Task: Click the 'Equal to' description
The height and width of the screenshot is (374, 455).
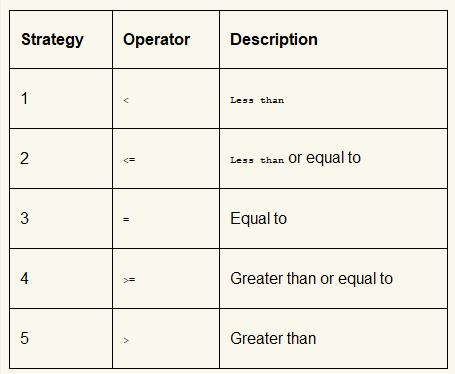Action: (x=258, y=219)
